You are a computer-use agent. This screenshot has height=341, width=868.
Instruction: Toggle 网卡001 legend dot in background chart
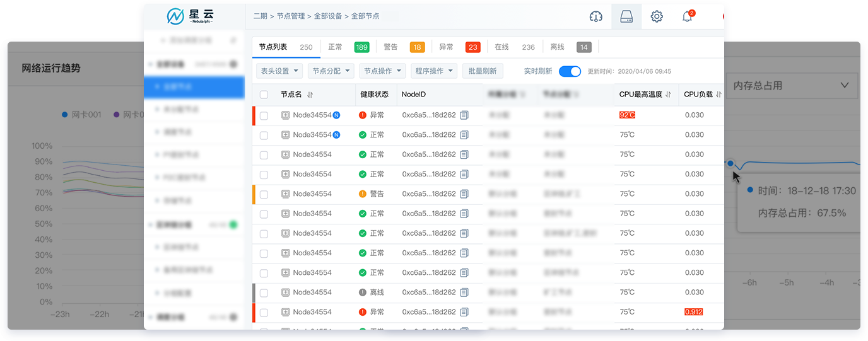point(65,115)
